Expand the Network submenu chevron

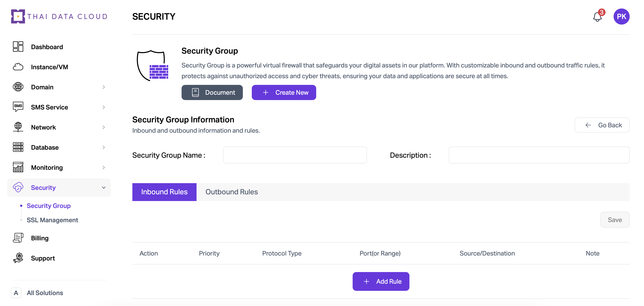(104, 127)
